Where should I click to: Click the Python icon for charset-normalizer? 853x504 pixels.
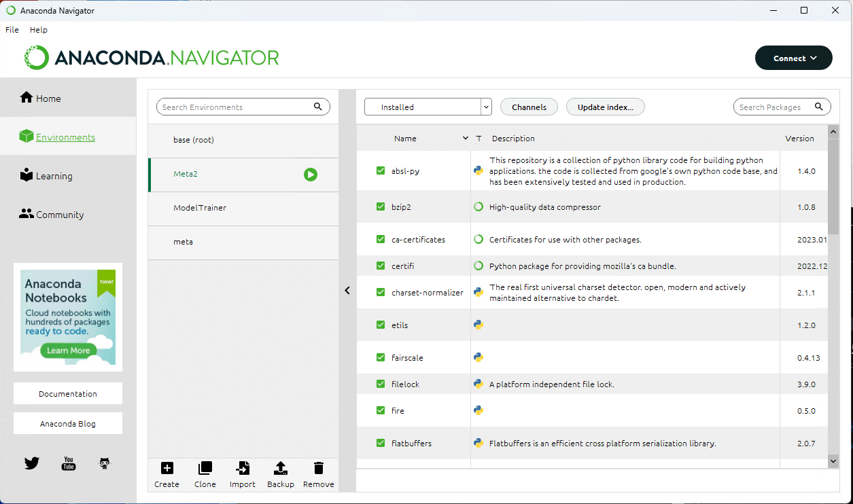click(x=478, y=292)
